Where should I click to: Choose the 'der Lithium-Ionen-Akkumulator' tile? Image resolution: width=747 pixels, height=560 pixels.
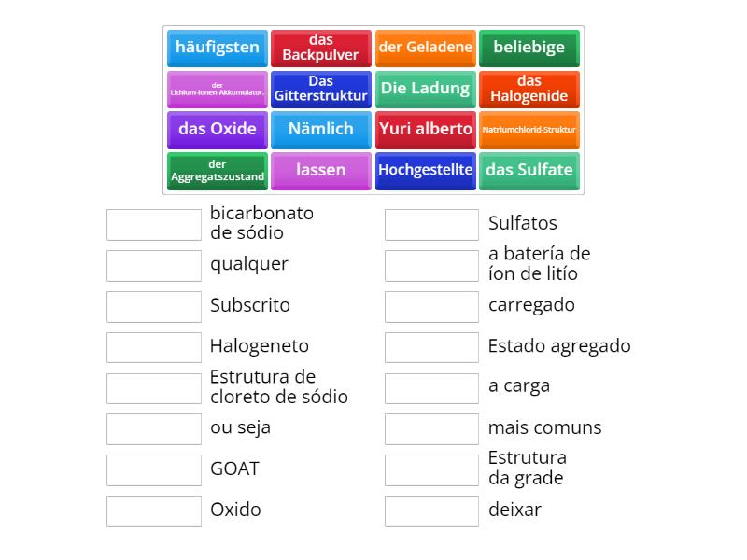coord(218,90)
